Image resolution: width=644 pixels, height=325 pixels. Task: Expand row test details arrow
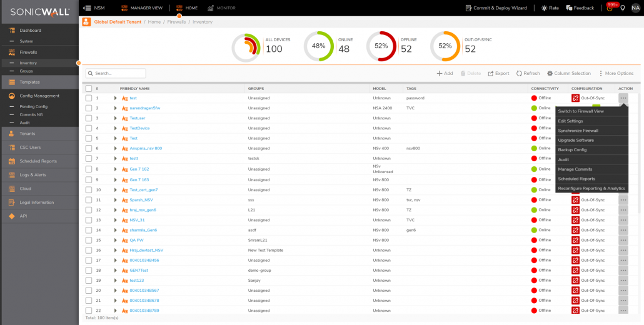coord(116,98)
